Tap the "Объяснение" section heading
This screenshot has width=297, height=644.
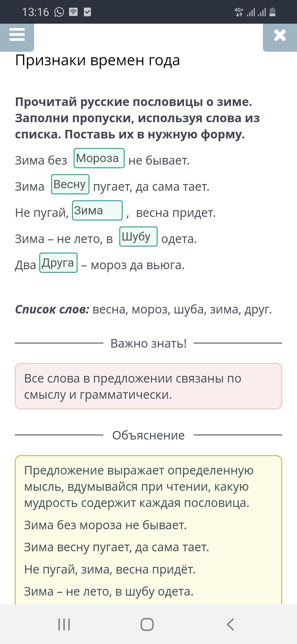point(148,435)
